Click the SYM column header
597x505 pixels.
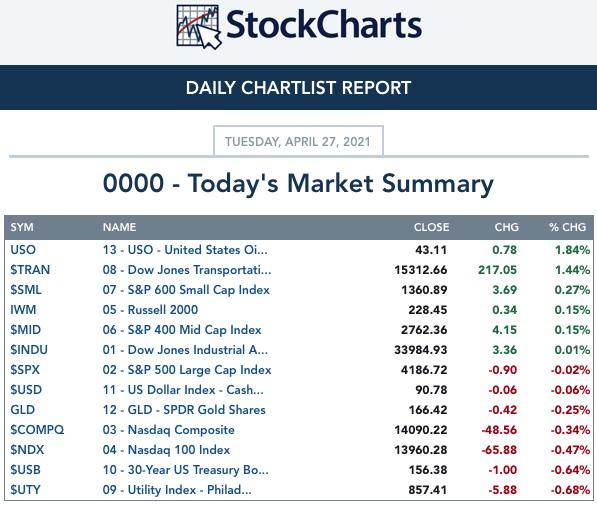click(22, 227)
